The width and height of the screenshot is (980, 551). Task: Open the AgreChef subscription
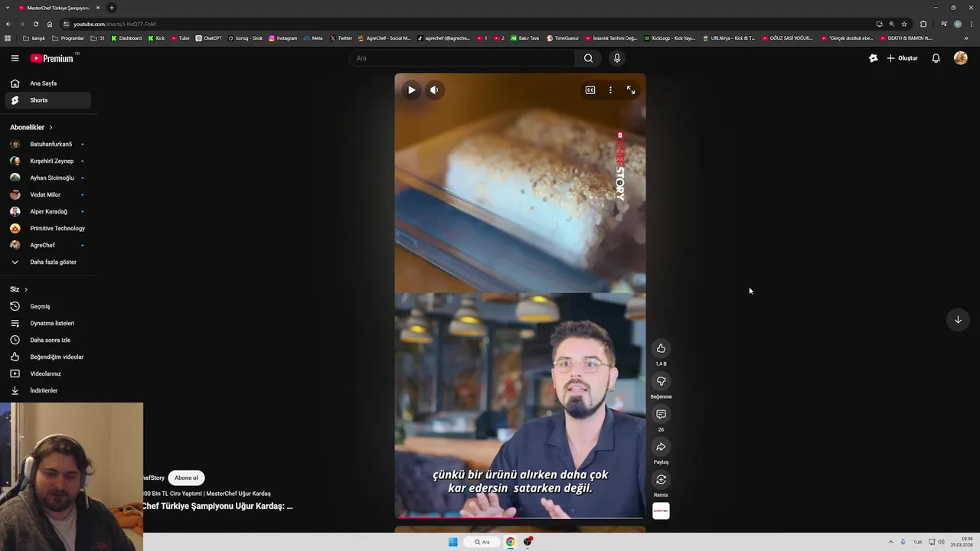pos(48,245)
